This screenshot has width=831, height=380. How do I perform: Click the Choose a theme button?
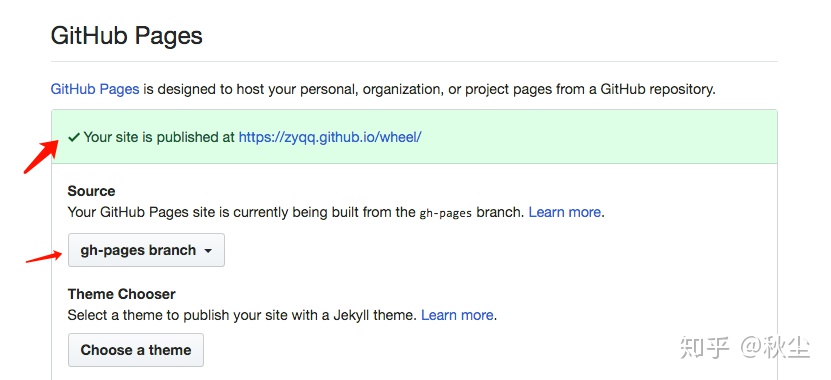(136, 350)
